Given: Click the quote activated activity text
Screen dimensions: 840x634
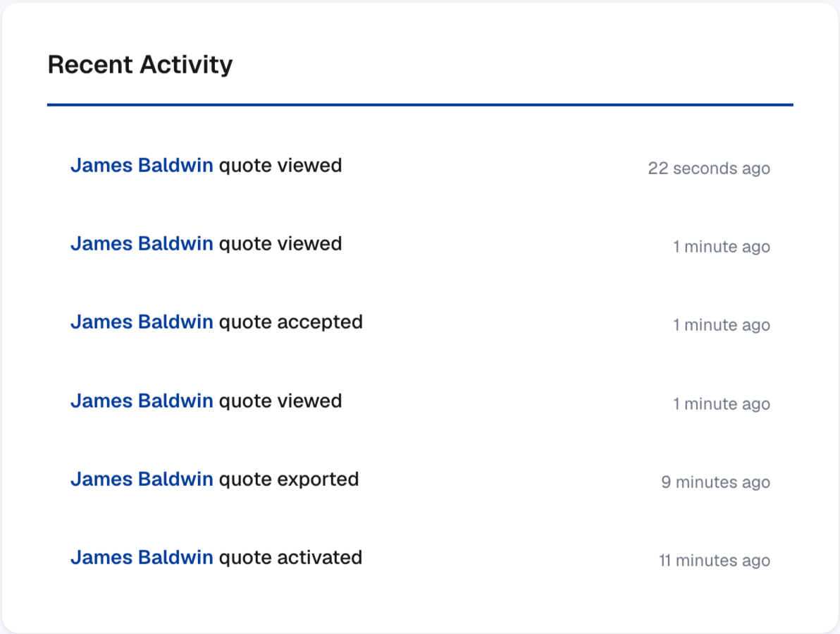Looking at the screenshot, I should click(291, 557).
